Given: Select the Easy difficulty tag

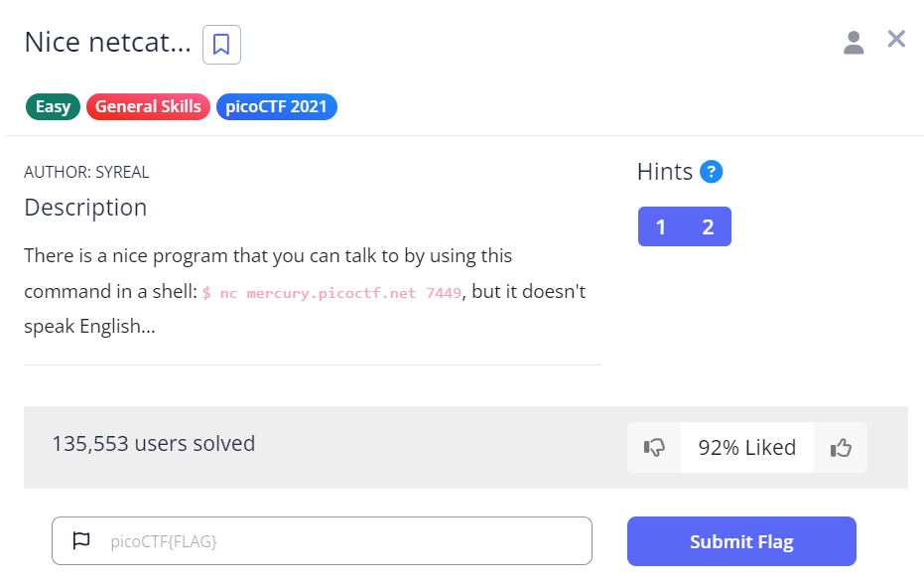Looking at the screenshot, I should click(53, 106).
